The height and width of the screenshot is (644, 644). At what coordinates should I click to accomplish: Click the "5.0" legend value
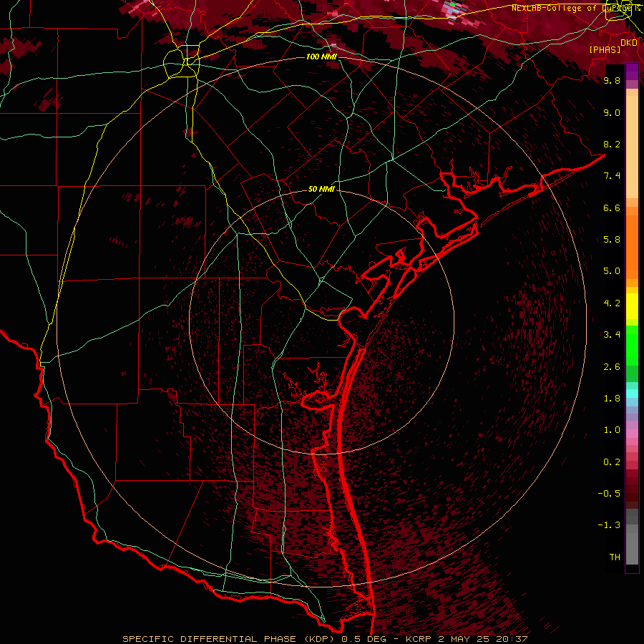click(612, 271)
